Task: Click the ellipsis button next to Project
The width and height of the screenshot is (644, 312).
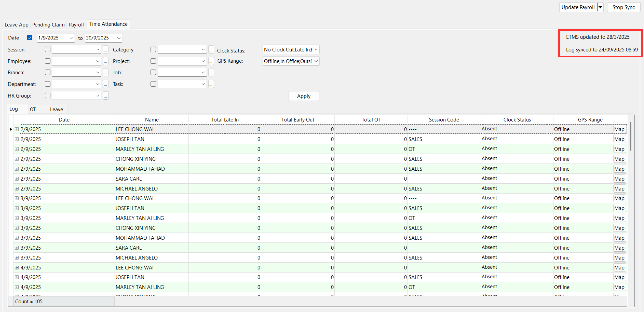Action: click(211, 61)
